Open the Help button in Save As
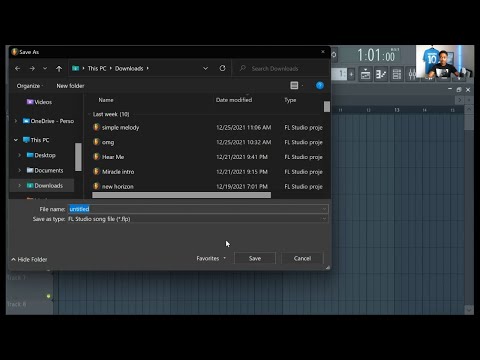 [x=320, y=86]
